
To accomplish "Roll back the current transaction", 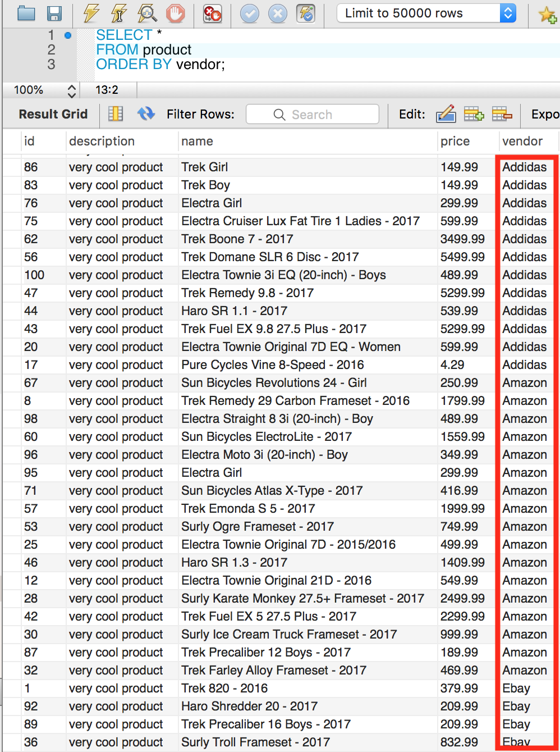I will (x=278, y=13).
